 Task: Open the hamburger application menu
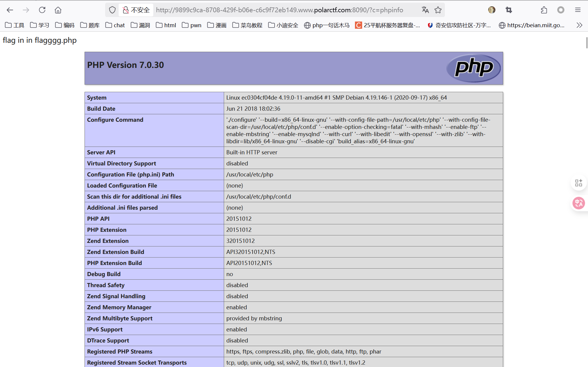pos(578,10)
